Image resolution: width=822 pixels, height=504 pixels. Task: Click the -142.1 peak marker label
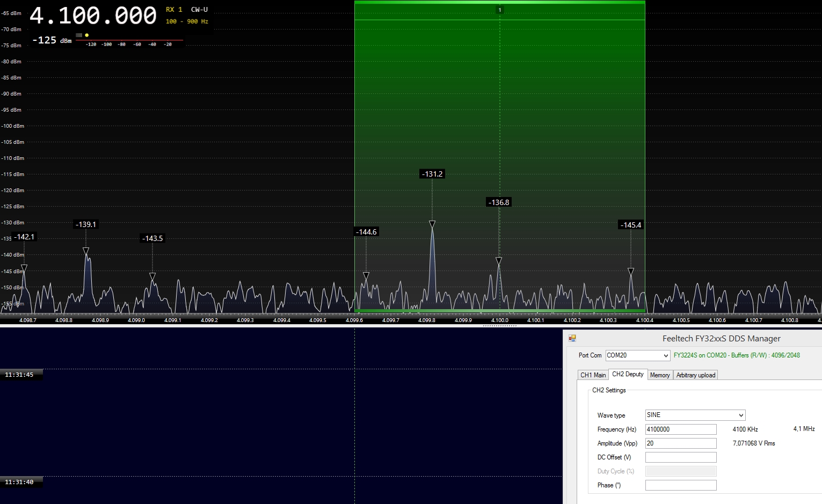pyautogui.click(x=24, y=237)
